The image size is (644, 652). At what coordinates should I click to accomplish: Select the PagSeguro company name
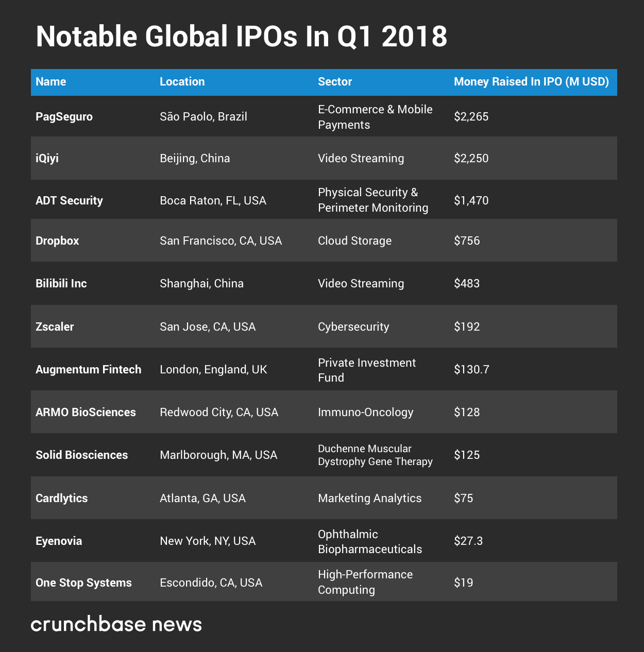click(64, 117)
